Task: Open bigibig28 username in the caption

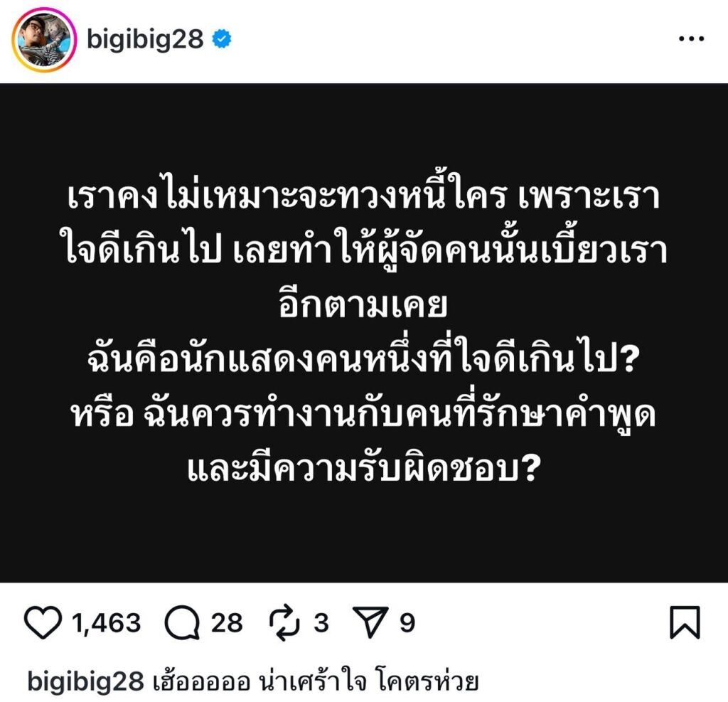Action: click(85, 681)
